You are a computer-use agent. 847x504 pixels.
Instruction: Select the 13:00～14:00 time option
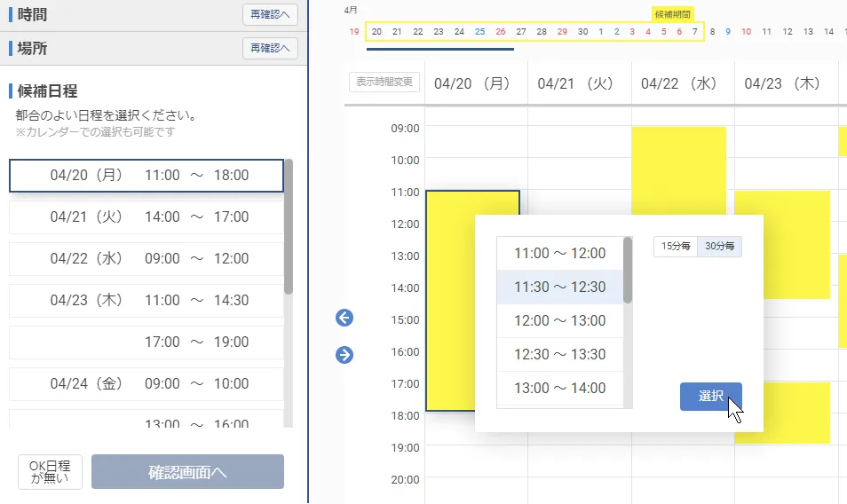559,388
